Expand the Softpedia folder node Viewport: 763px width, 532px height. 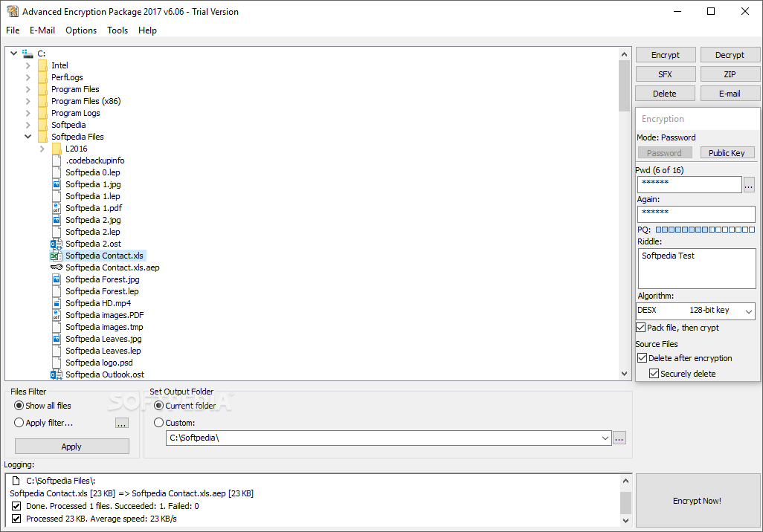pos(28,125)
